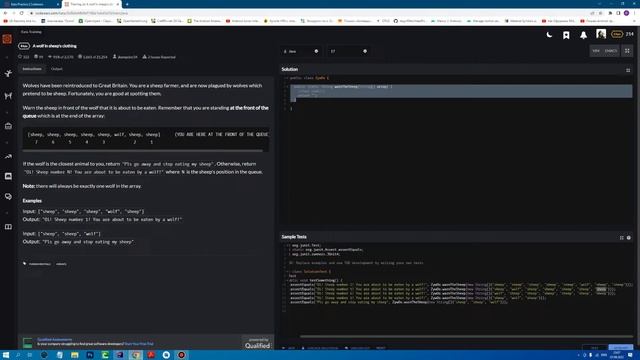
Task: Click the collections count icon
Action: 36,57
